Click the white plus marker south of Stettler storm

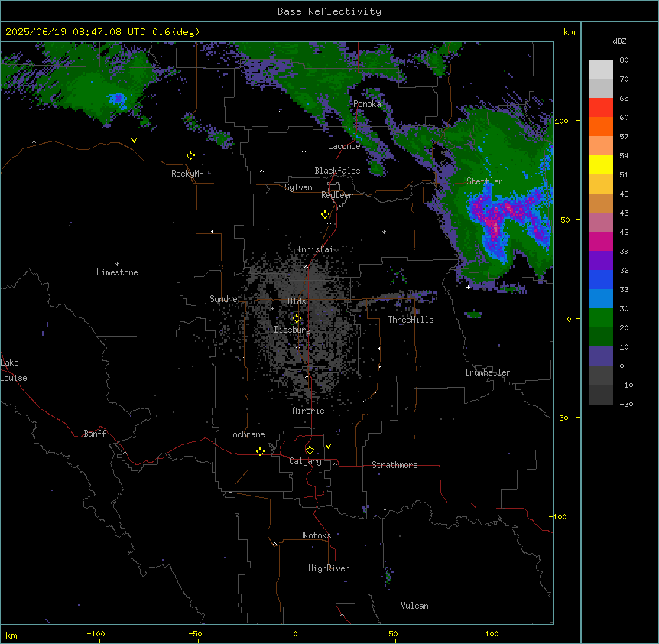tap(468, 287)
